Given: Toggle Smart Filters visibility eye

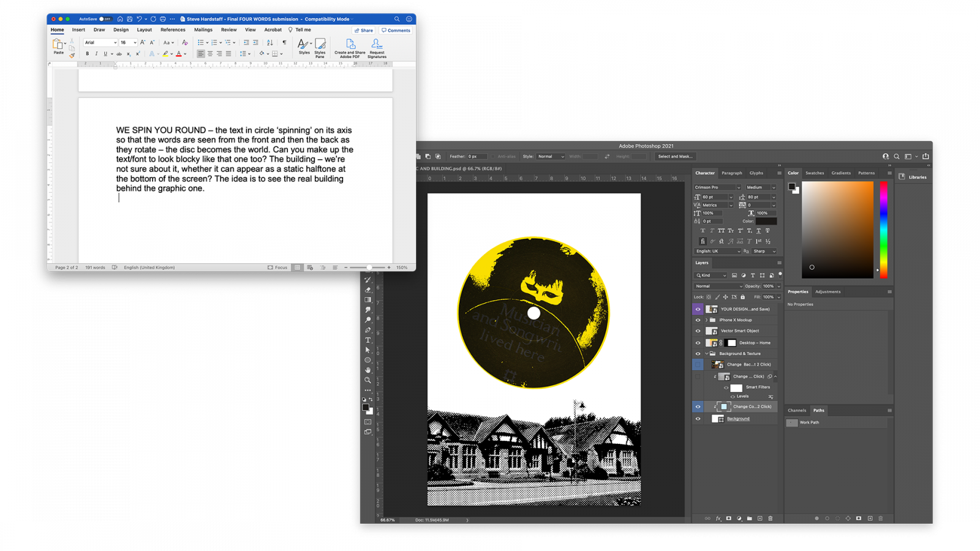Looking at the screenshot, I should (x=726, y=388).
